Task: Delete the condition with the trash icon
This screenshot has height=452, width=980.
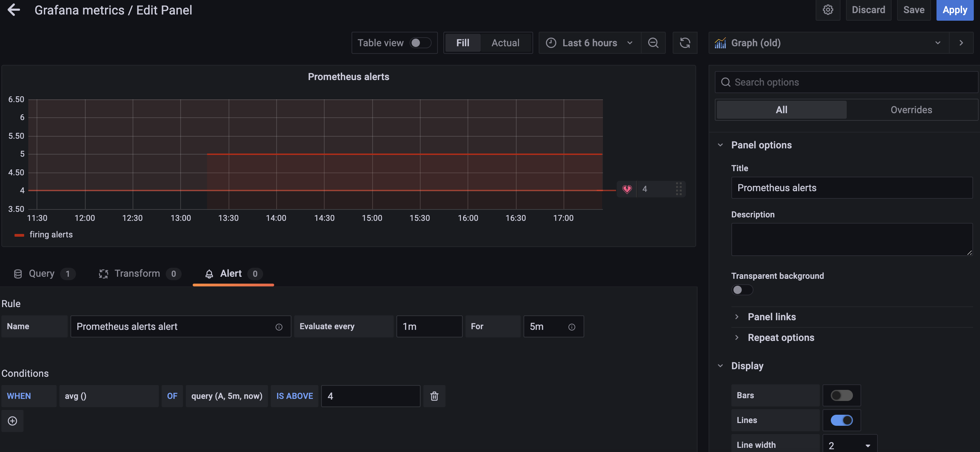Action: pos(434,396)
